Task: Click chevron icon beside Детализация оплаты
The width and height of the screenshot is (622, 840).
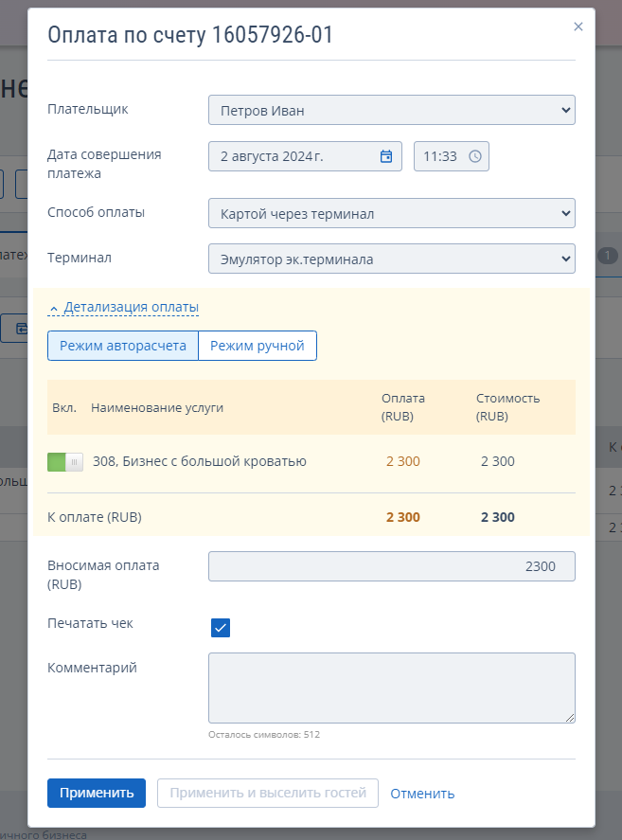Action: pos(54,309)
